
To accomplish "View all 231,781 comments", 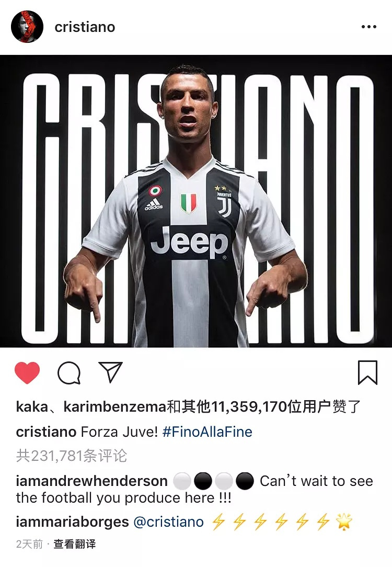I will coord(72,456).
